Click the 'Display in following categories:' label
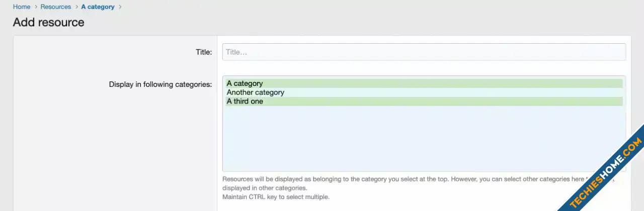This screenshot has height=211, width=644. [x=160, y=84]
